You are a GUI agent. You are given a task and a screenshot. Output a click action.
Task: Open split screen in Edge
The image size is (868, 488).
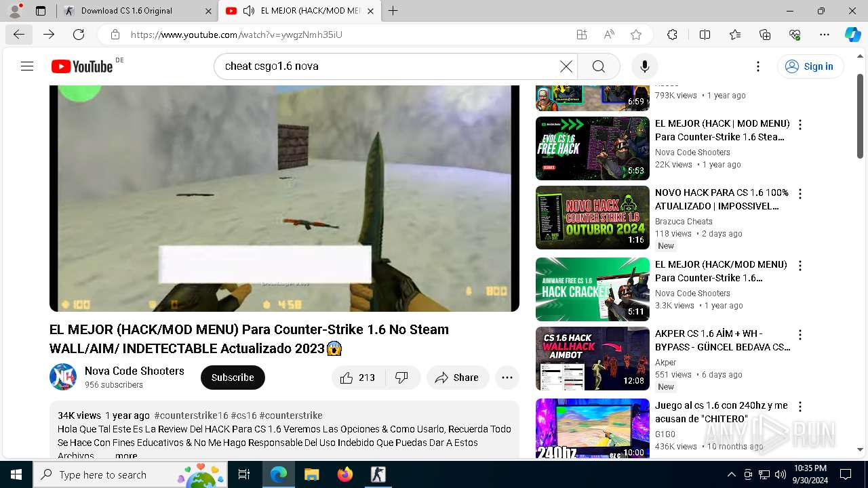[705, 35]
